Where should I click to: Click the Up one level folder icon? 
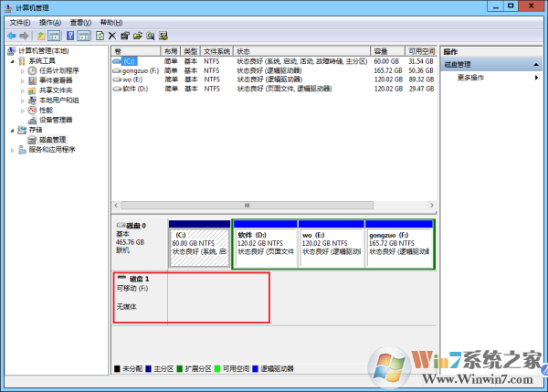tap(41, 36)
